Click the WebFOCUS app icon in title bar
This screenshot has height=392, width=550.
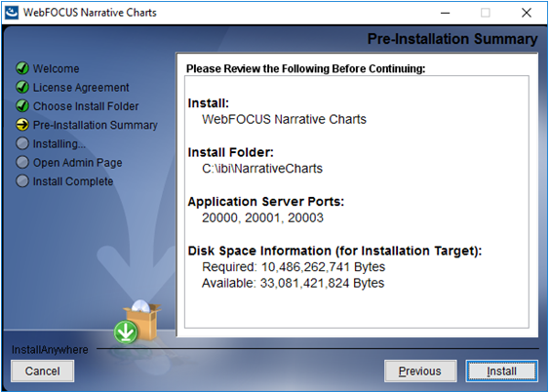coord(12,13)
